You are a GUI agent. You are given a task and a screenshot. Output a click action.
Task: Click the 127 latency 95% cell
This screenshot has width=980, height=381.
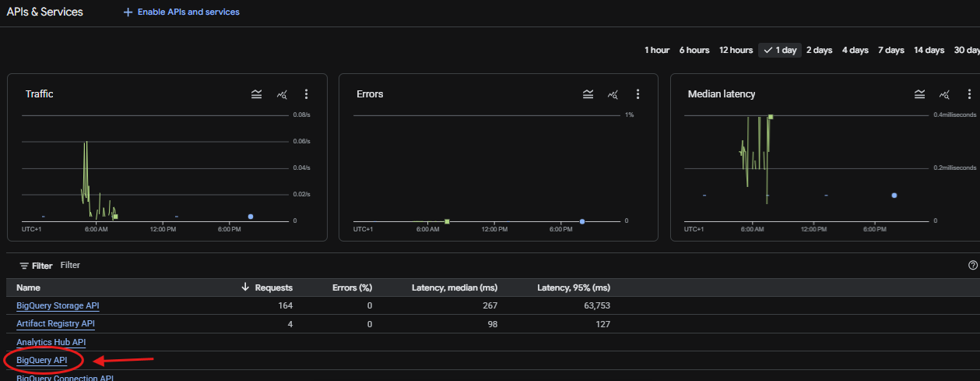tap(603, 323)
